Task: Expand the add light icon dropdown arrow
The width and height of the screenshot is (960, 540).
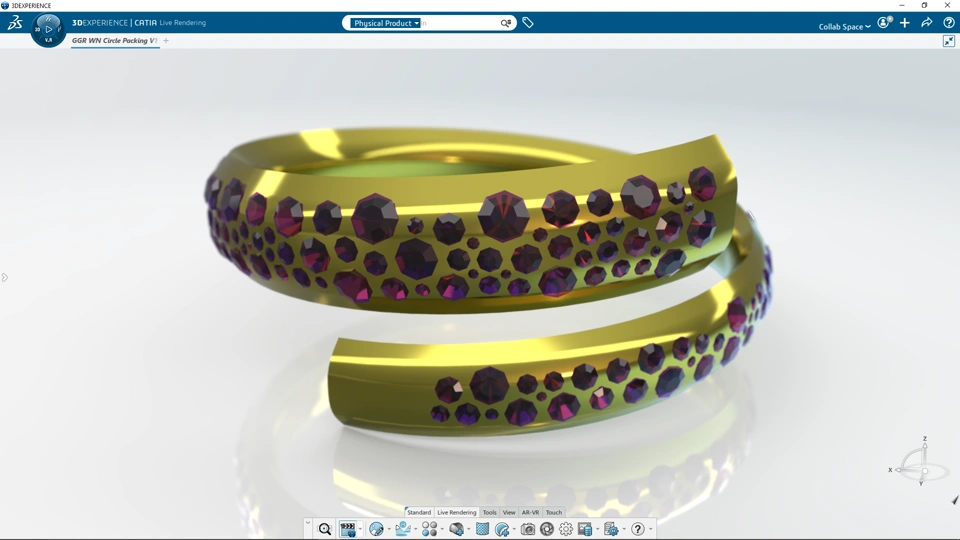Action: pos(468,529)
